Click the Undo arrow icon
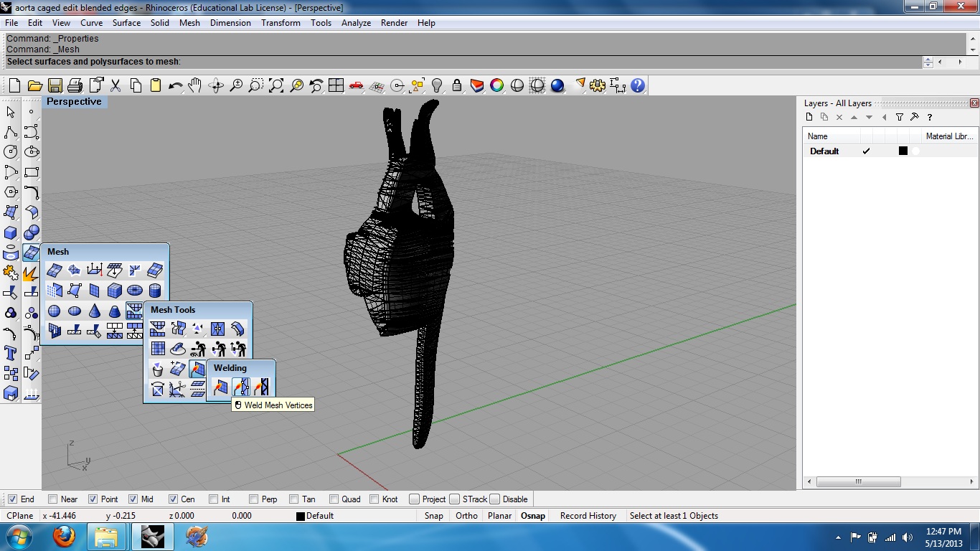This screenshot has height=551, width=980. click(176, 86)
